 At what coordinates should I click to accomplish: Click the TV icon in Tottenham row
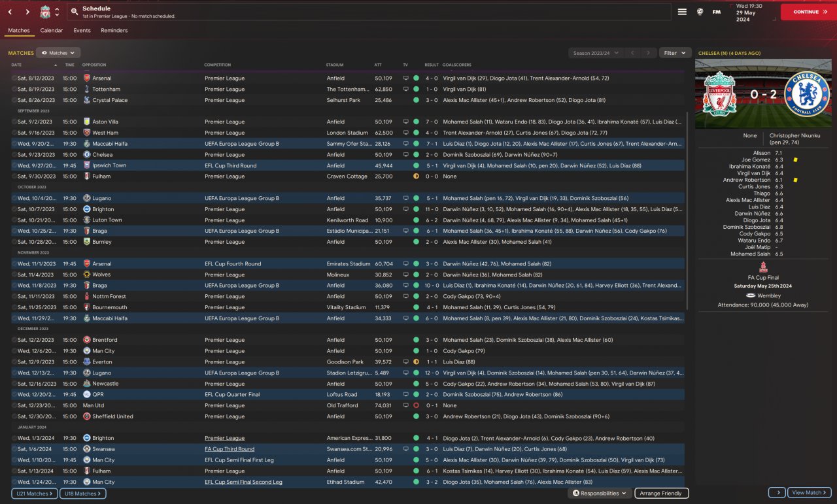tap(405, 89)
